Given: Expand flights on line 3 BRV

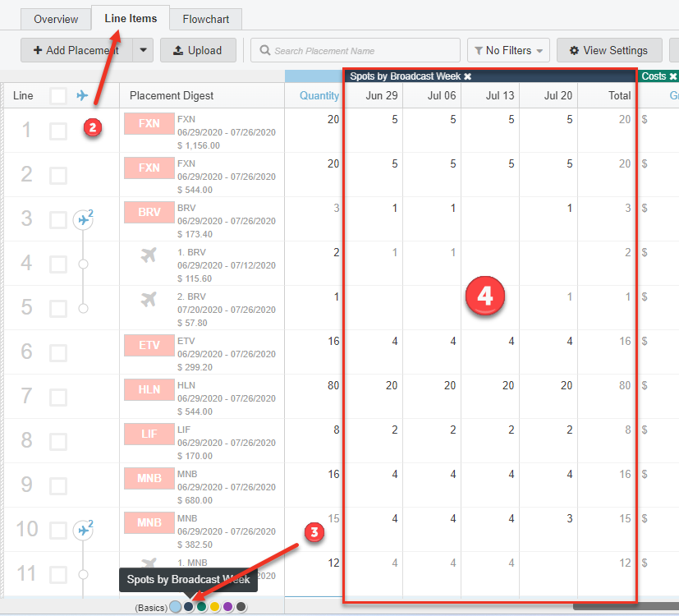Looking at the screenshot, I should point(82,219).
